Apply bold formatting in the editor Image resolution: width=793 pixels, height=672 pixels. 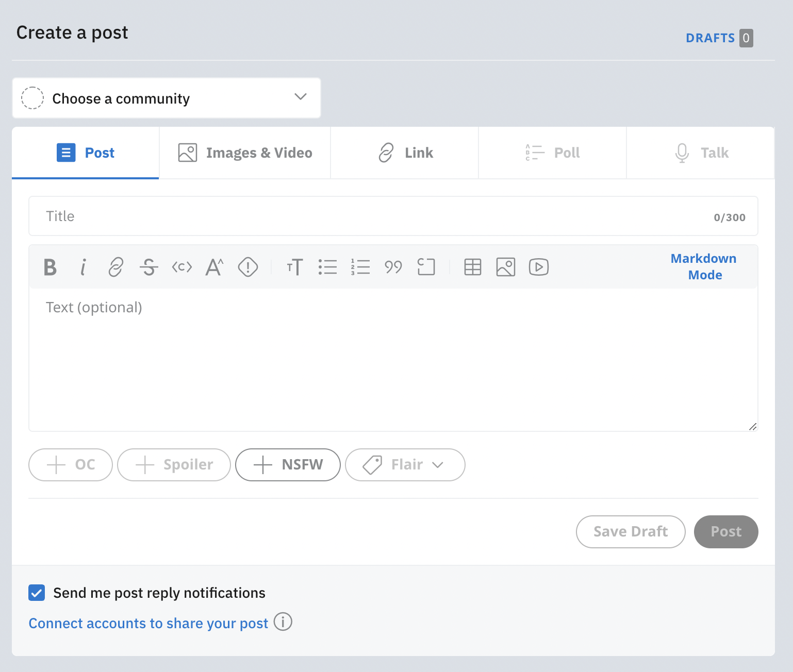pos(49,267)
